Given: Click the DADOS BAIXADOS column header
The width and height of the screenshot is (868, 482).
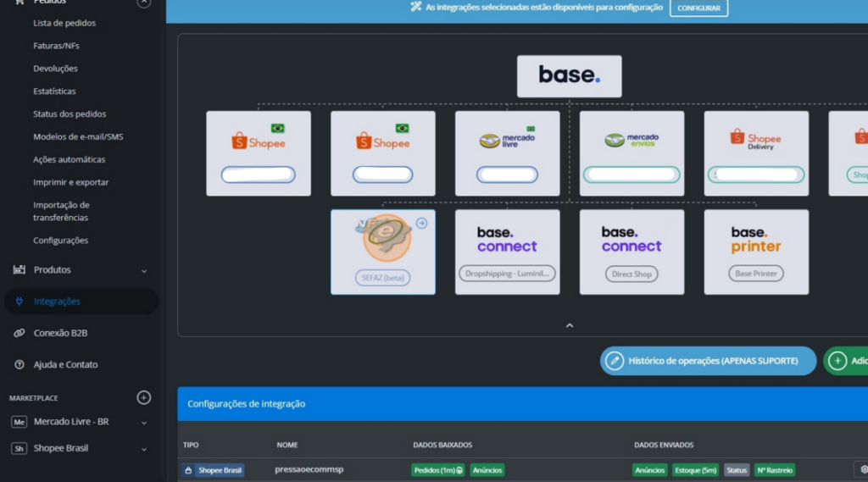Looking at the screenshot, I should (442, 445).
